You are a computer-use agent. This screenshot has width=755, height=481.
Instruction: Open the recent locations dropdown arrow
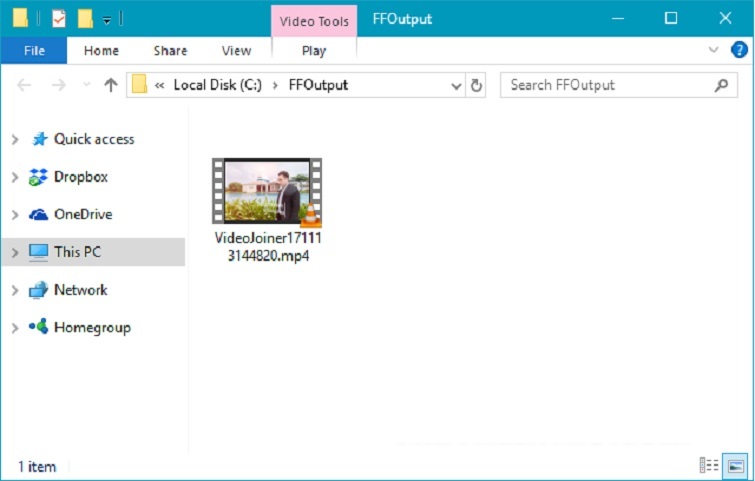87,85
